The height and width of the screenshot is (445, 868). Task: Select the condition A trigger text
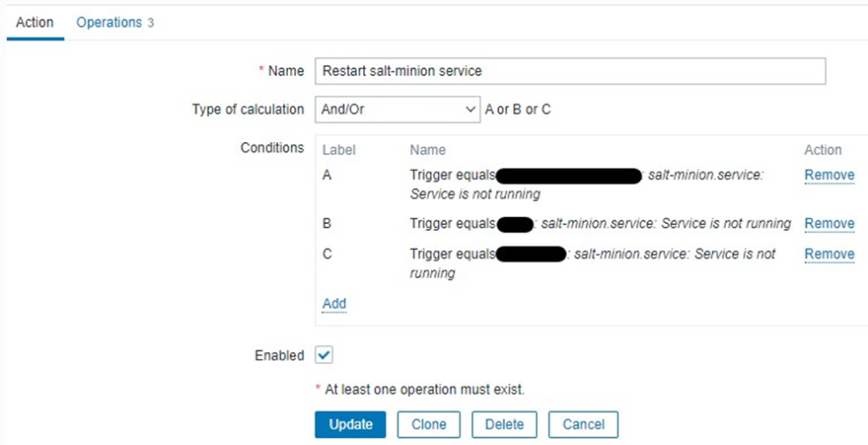[586, 184]
